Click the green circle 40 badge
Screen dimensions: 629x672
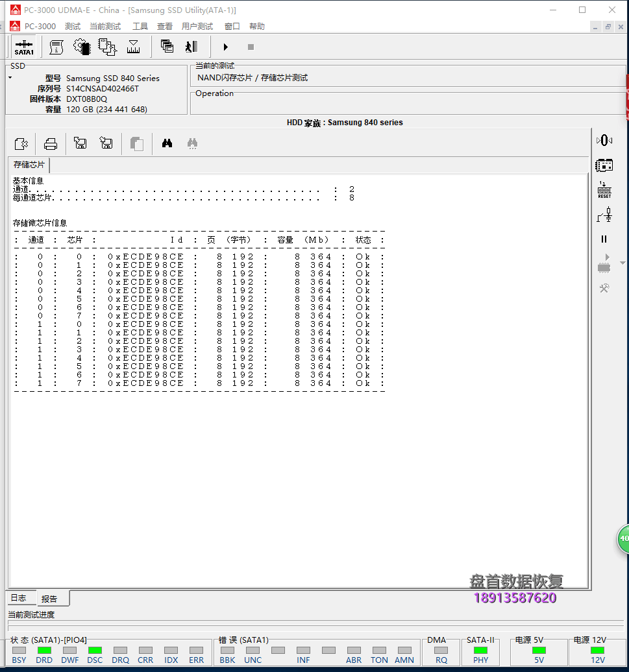click(x=623, y=538)
